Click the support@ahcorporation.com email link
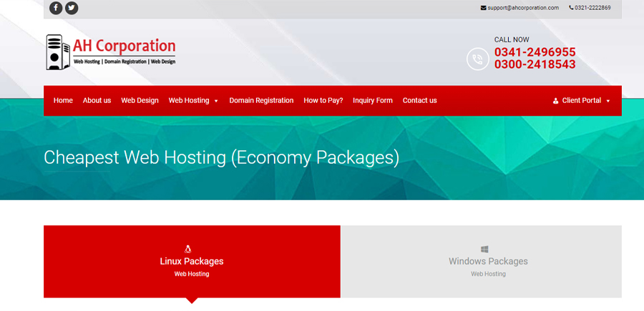The width and height of the screenshot is (644, 311). tap(523, 8)
